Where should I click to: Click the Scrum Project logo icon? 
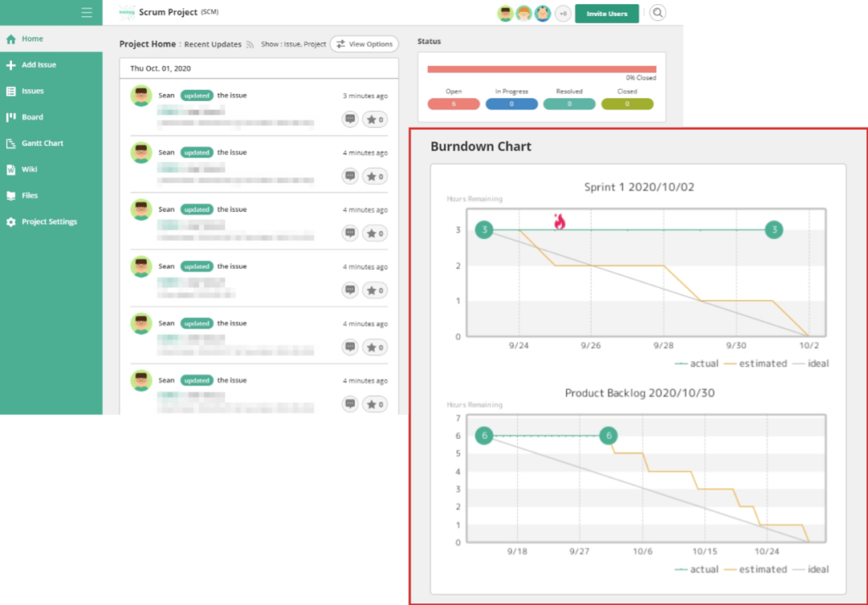pyautogui.click(x=127, y=13)
